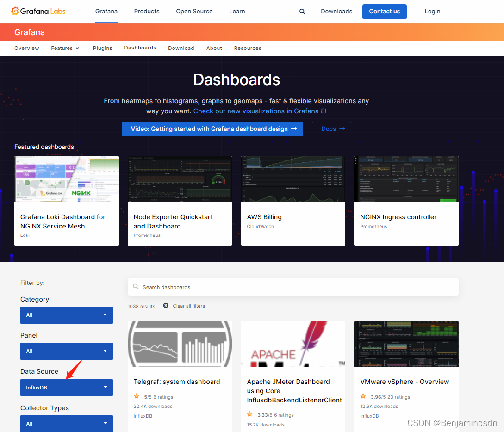
Task: Click the Contact us button
Action: (385, 12)
